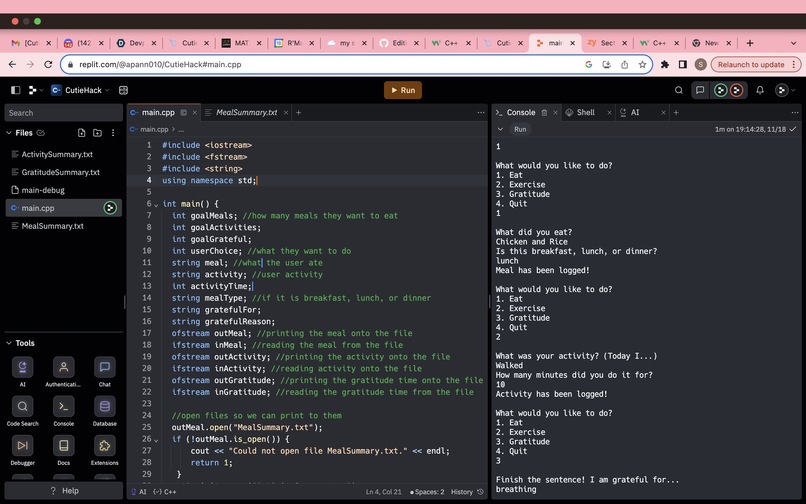Collapse the Files section
The height and width of the screenshot is (504, 806).
click(9, 133)
